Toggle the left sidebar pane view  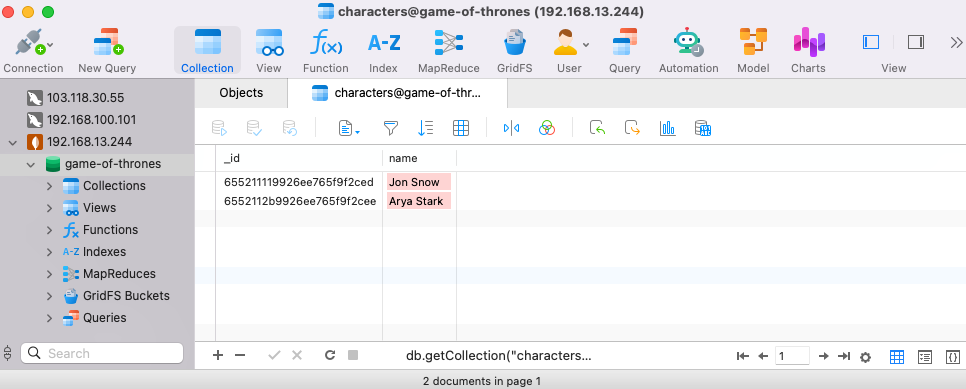click(x=871, y=42)
